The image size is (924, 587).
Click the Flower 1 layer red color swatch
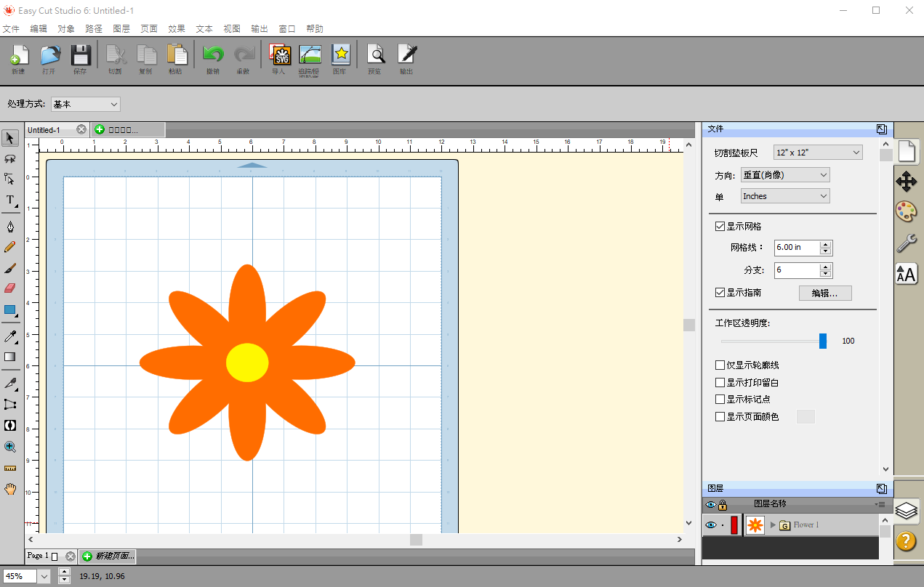coord(734,525)
